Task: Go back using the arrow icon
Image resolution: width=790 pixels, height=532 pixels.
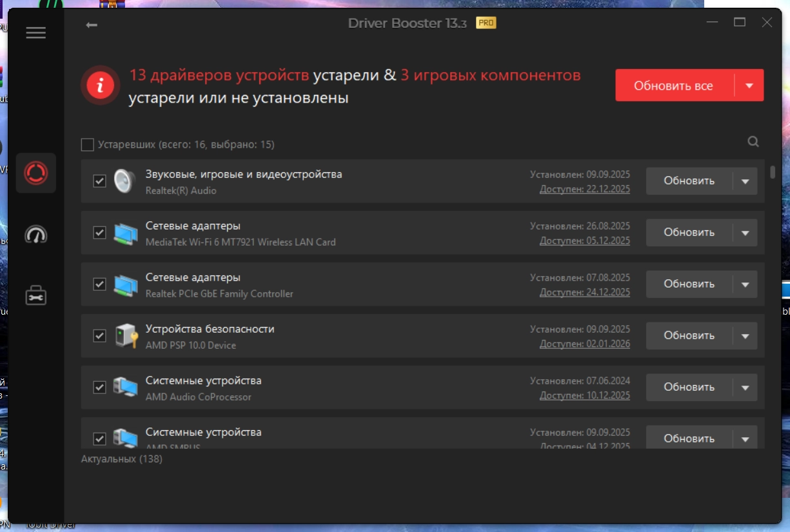Action: [x=92, y=25]
